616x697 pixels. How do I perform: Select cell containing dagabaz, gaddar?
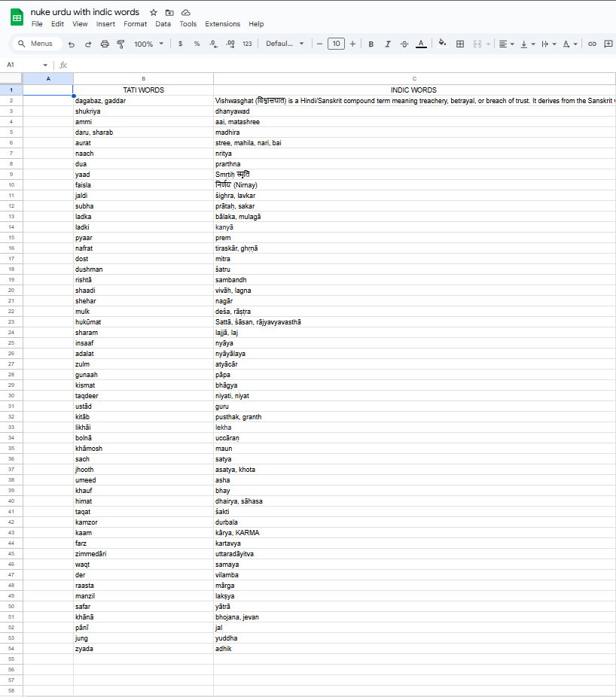tap(143, 101)
